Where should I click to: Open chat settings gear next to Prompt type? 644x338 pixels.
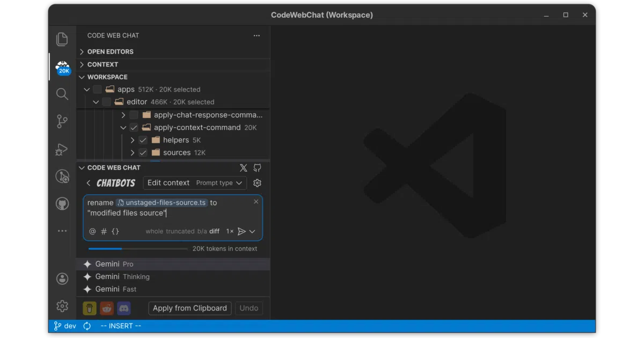(257, 183)
